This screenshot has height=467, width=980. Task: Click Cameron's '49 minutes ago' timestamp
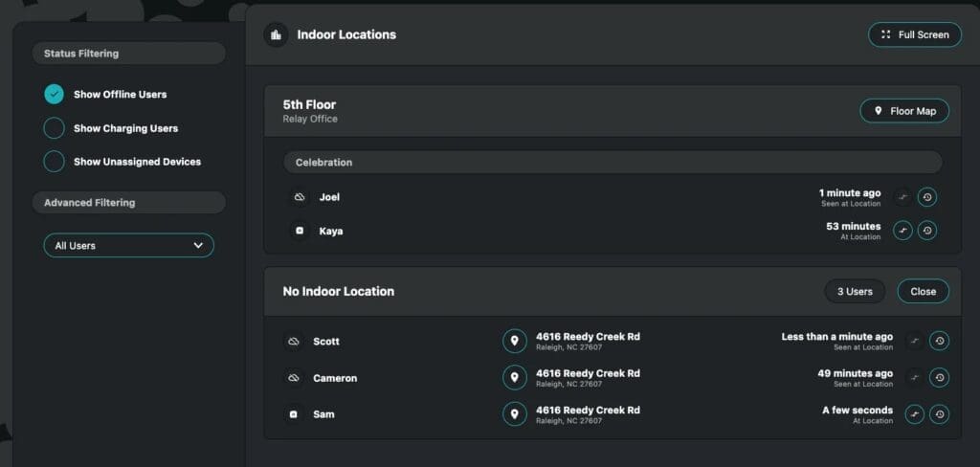[x=855, y=373]
